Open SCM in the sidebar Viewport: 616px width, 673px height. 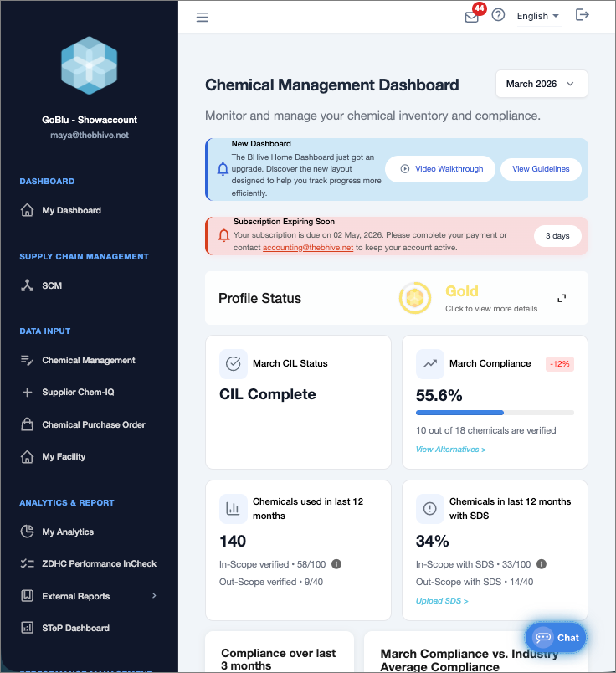point(52,285)
